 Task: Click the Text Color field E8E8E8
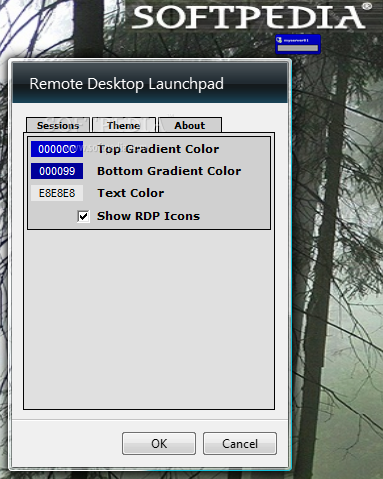click(x=57, y=193)
